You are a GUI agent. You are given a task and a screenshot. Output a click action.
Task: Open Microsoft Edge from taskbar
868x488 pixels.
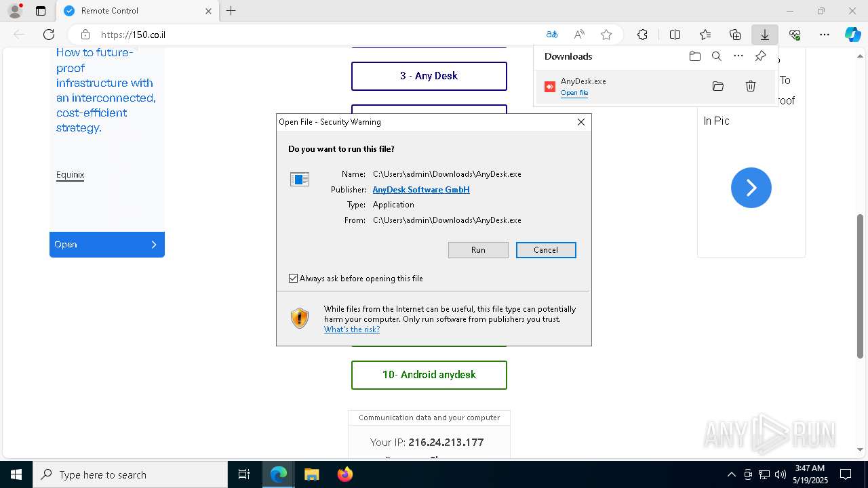pos(279,474)
